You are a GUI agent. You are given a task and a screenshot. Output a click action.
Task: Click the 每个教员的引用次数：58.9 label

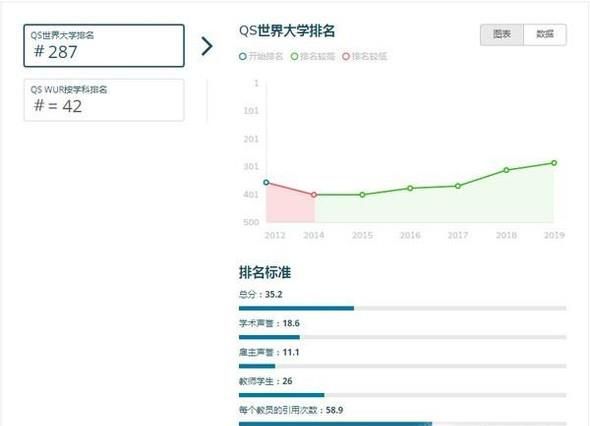291,410
